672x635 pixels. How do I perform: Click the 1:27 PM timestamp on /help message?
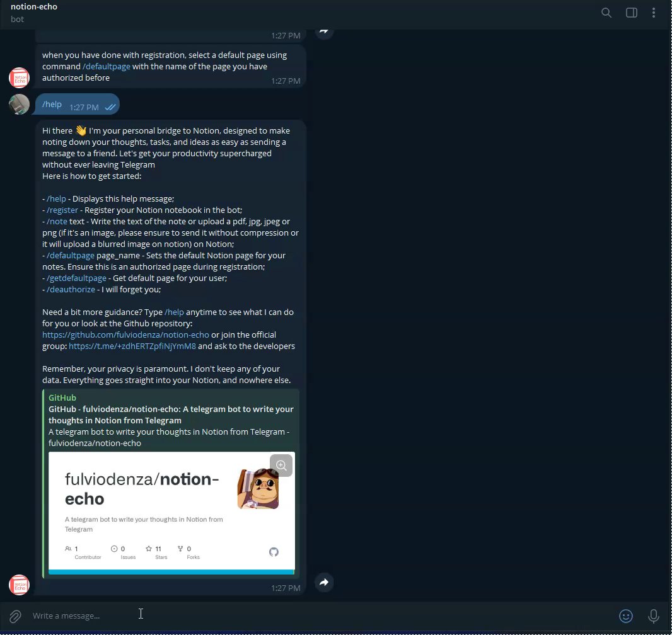click(x=84, y=108)
